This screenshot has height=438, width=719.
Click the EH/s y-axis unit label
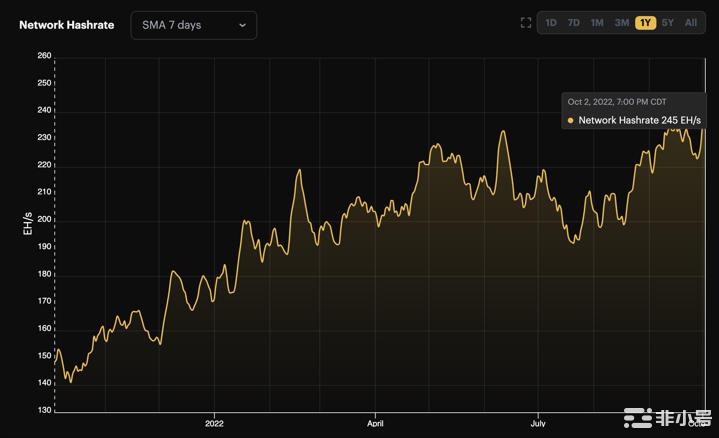click(x=27, y=223)
